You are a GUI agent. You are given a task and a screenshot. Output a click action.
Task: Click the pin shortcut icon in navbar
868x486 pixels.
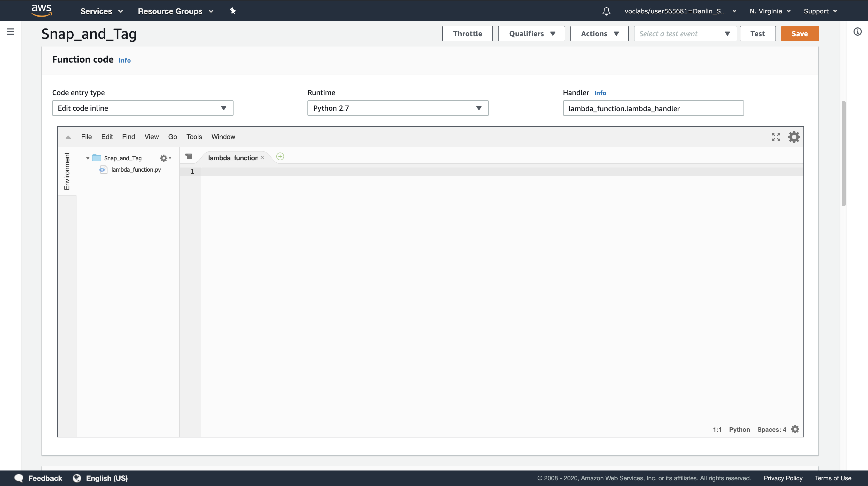tap(233, 11)
